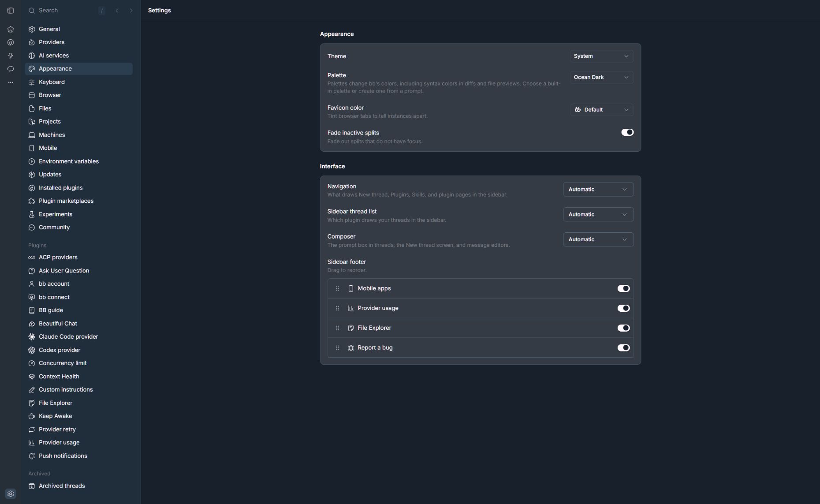Screen dimensions: 820x504
Task: Open Experiments settings page
Action: [79, 214]
